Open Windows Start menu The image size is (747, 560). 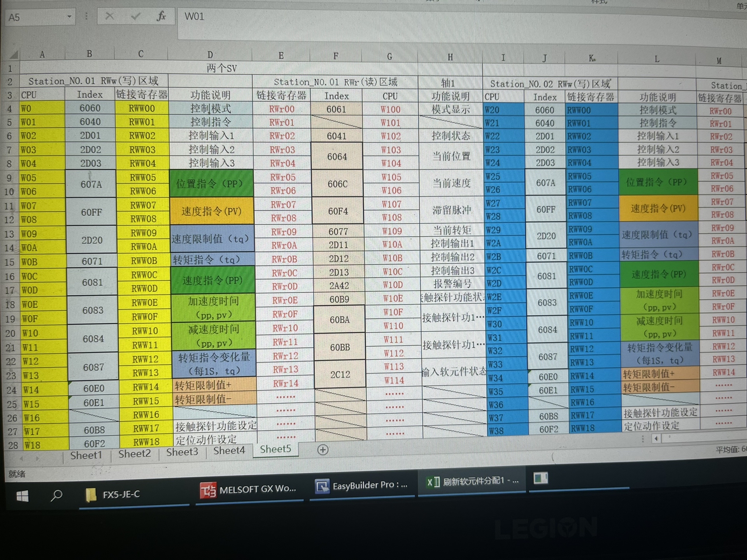pos(23,495)
